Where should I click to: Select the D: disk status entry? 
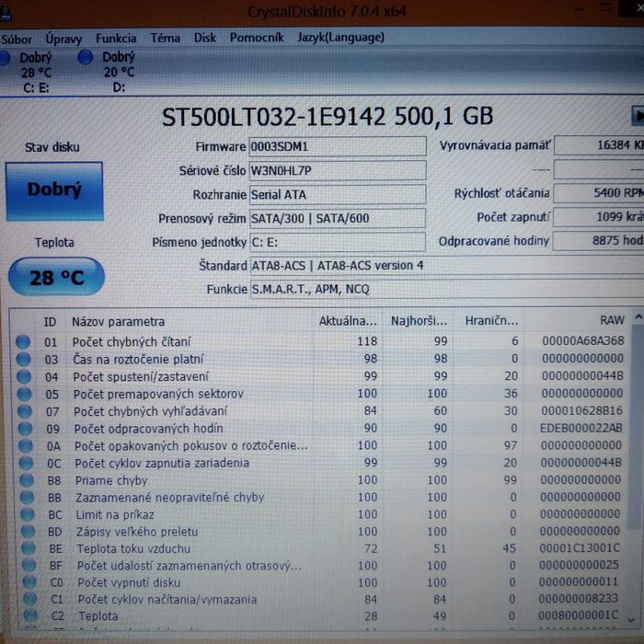click(x=108, y=72)
